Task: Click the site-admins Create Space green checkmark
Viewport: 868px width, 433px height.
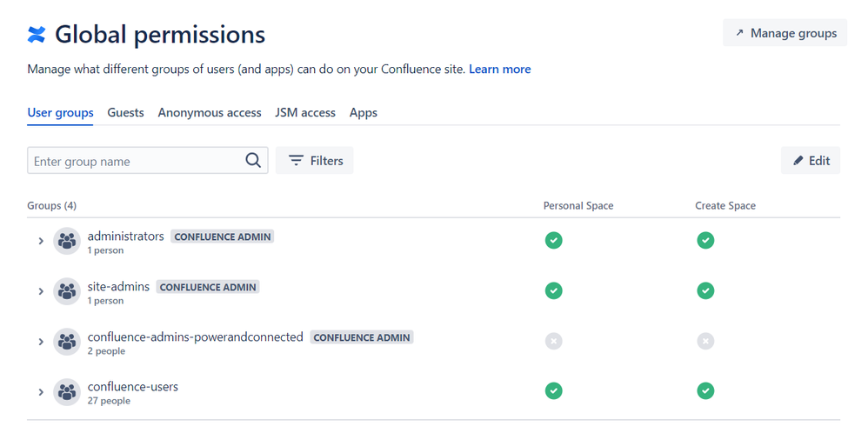Action: [705, 290]
